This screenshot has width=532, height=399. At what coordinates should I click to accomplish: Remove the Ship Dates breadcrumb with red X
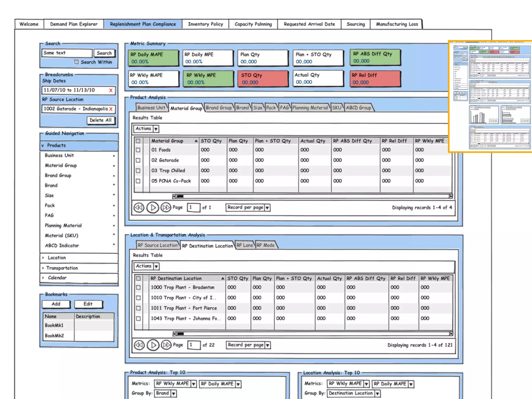[111, 90]
